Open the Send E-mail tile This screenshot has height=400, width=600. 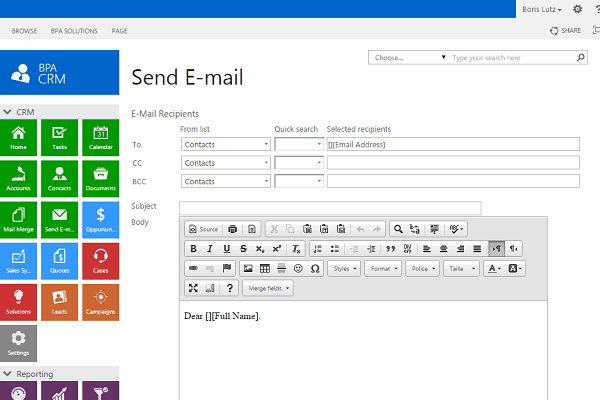[x=59, y=220]
